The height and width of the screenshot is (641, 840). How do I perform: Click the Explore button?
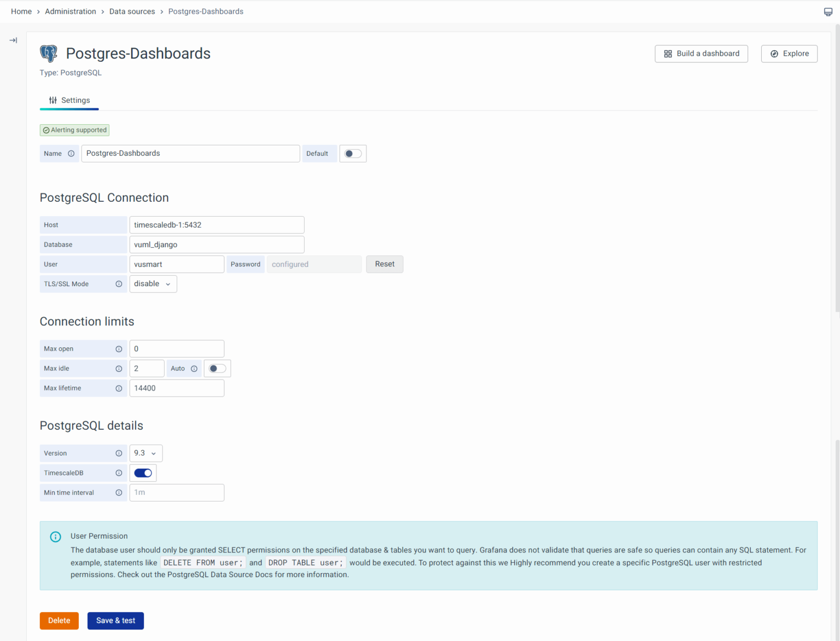[x=789, y=54]
